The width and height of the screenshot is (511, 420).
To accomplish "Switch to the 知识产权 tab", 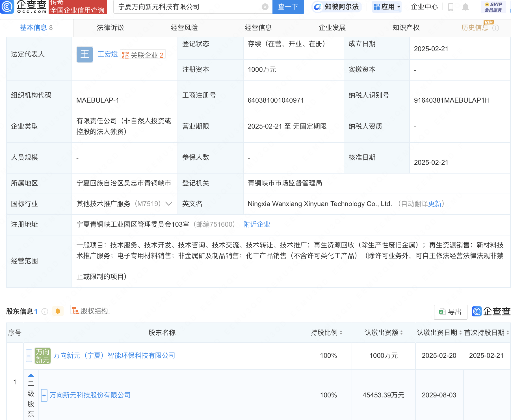I will pyautogui.click(x=406, y=28).
